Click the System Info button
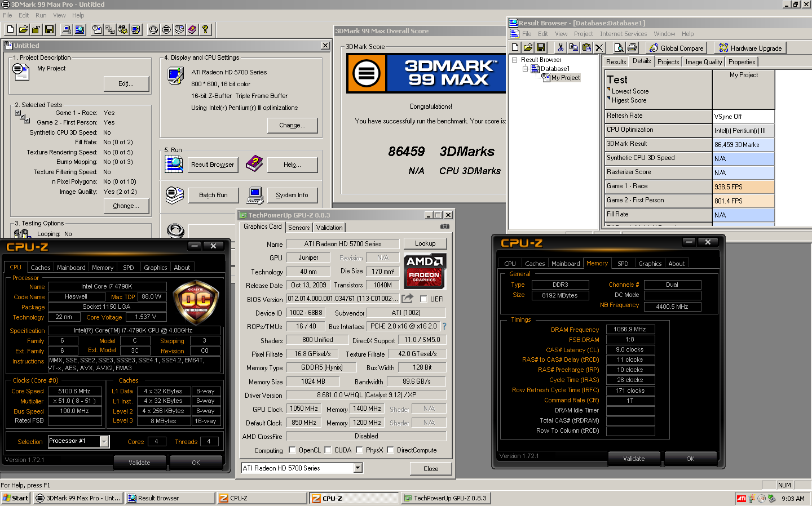 tap(292, 195)
